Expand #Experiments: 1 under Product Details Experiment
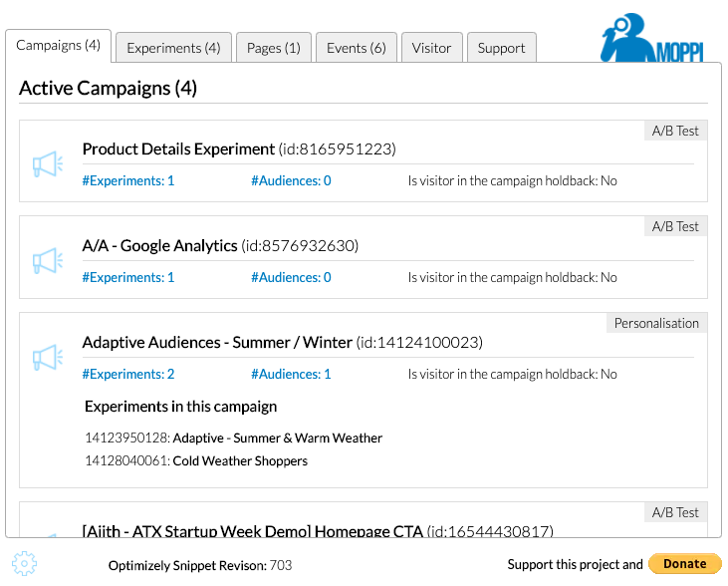 click(x=128, y=180)
